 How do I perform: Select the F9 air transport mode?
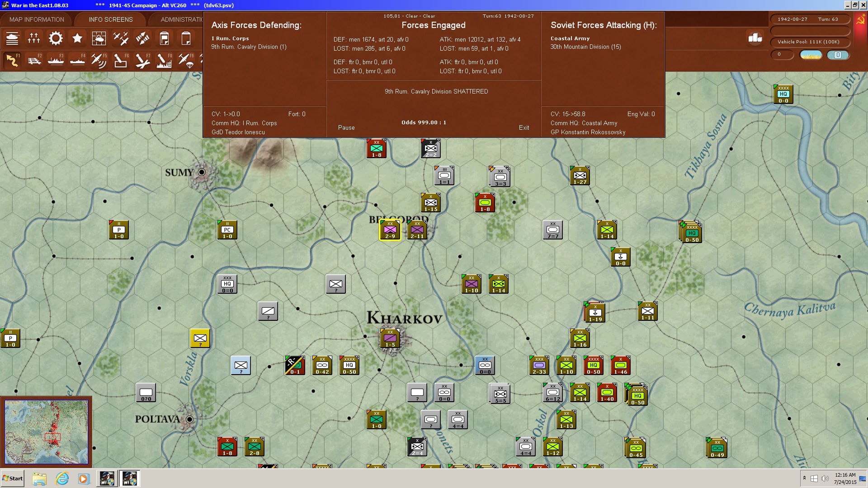click(x=186, y=61)
